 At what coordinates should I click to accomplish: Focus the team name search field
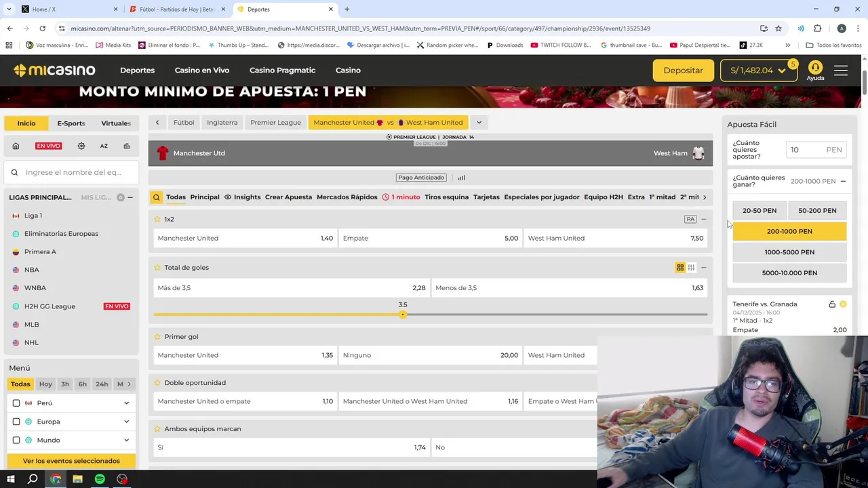click(71, 172)
